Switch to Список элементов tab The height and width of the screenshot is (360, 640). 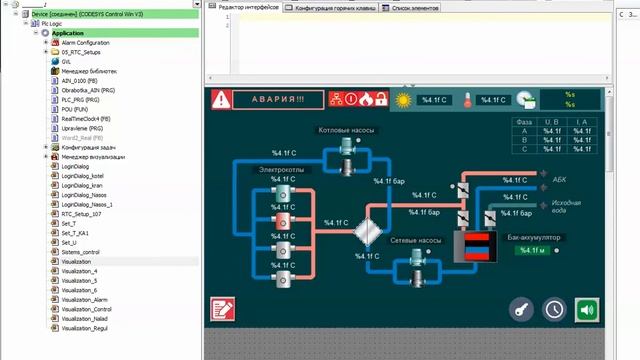pos(411,8)
